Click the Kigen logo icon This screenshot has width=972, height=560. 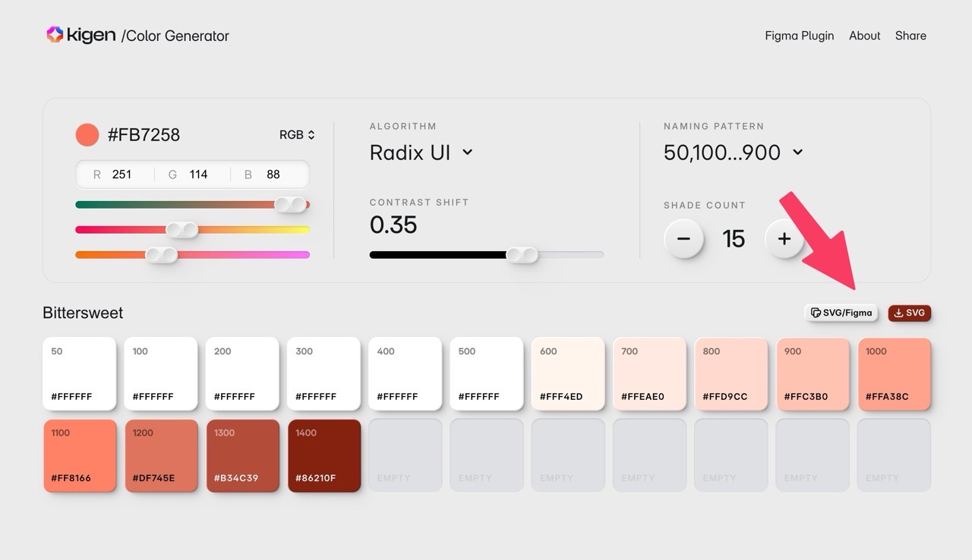click(55, 35)
